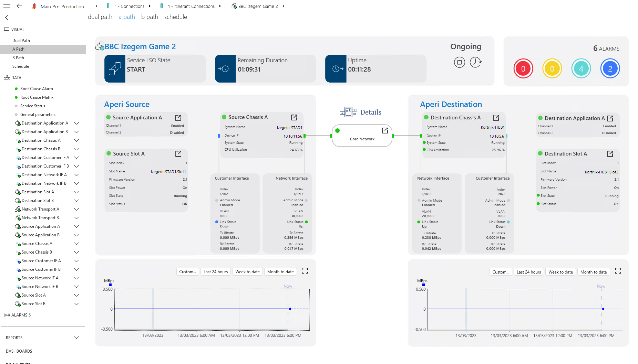Screen dimensions: 638x364
Task: Open DASHBOARDS section
Action: [19, 351]
